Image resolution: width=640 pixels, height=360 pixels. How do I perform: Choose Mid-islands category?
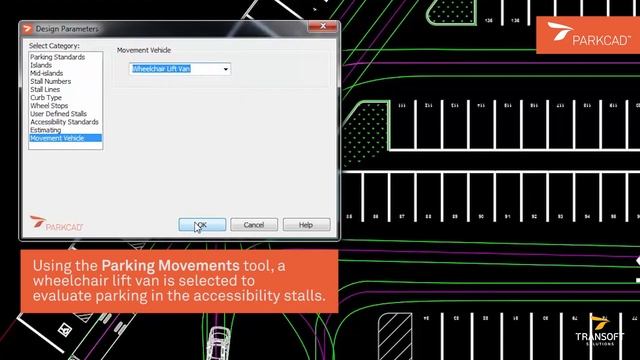pos(47,73)
